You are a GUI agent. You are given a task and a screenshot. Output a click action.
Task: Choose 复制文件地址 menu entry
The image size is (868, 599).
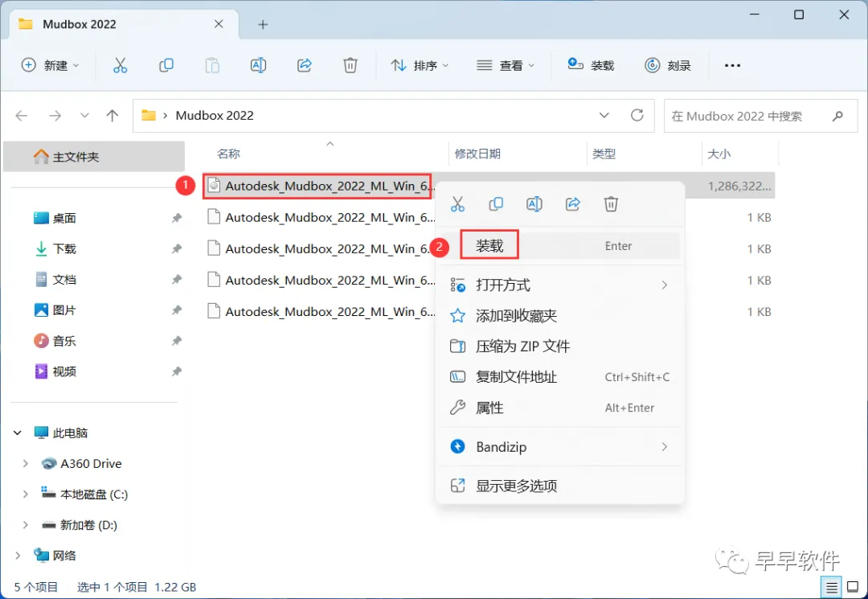[x=560, y=377]
